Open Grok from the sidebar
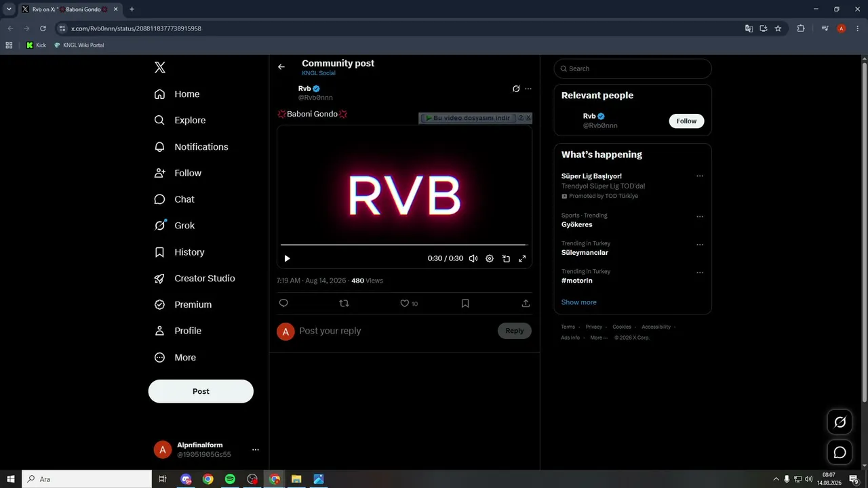868x488 pixels. point(174,226)
